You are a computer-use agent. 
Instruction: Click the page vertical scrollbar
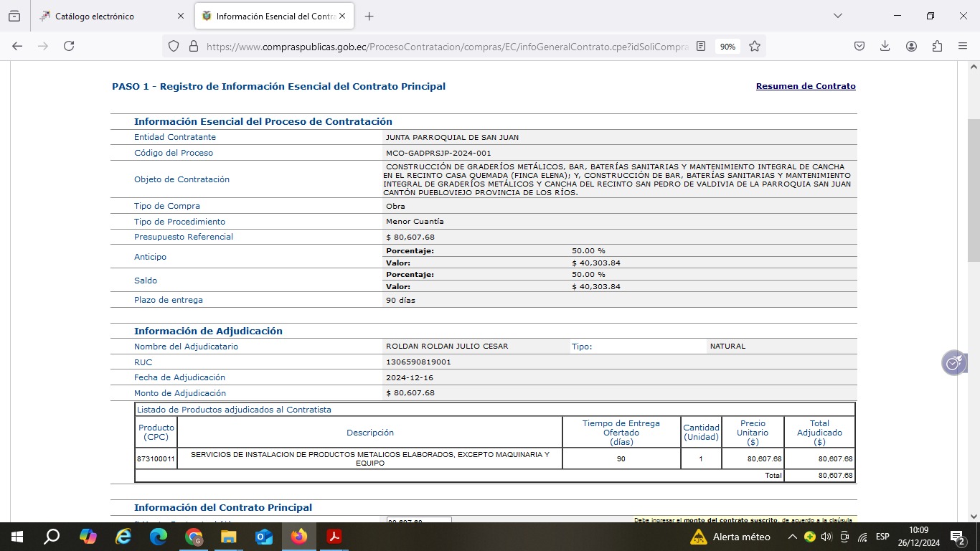[x=974, y=215]
